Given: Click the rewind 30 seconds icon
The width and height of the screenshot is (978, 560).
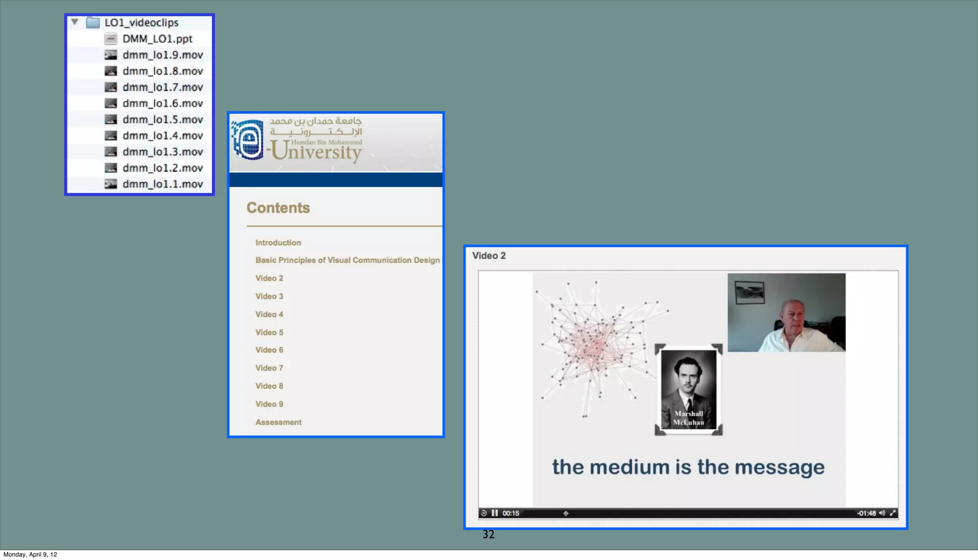Looking at the screenshot, I should coord(484,513).
